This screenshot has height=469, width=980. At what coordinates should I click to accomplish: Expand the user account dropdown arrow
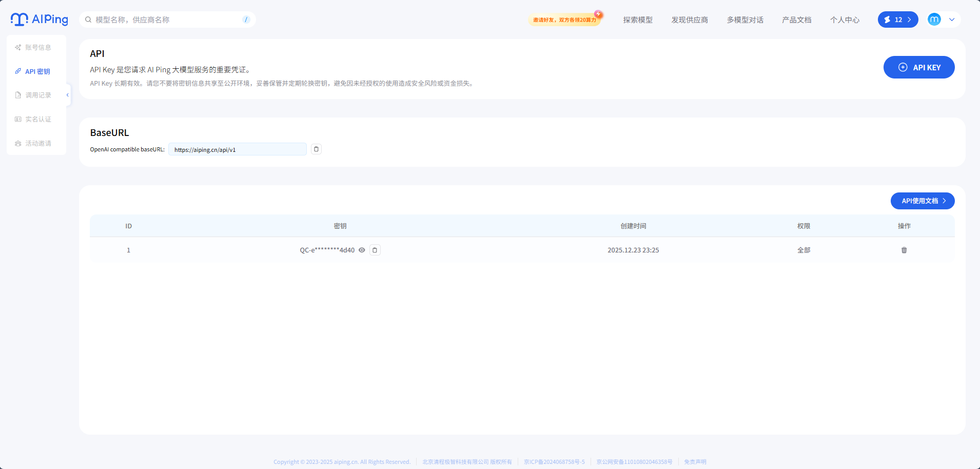952,19
